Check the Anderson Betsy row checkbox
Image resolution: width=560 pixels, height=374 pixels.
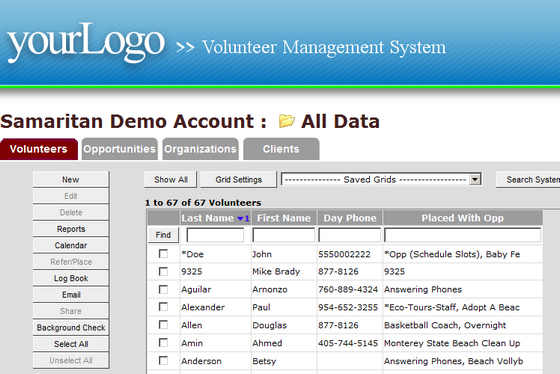pyautogui.click(x=163, y=360)
